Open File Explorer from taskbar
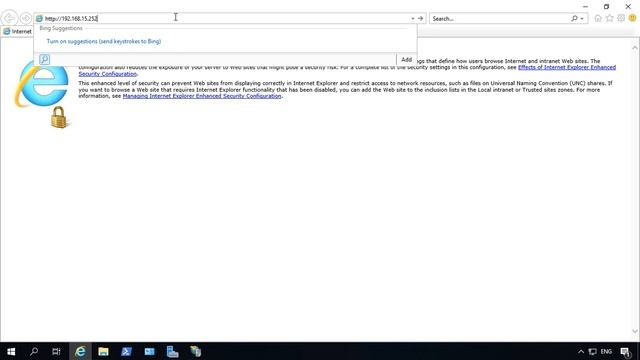640x360 pixels. coord(103,351)
